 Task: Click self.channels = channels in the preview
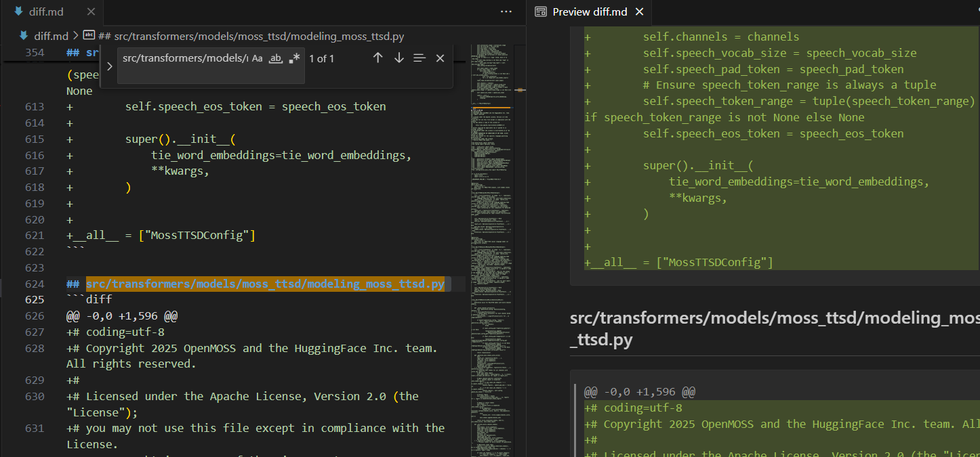721,37
